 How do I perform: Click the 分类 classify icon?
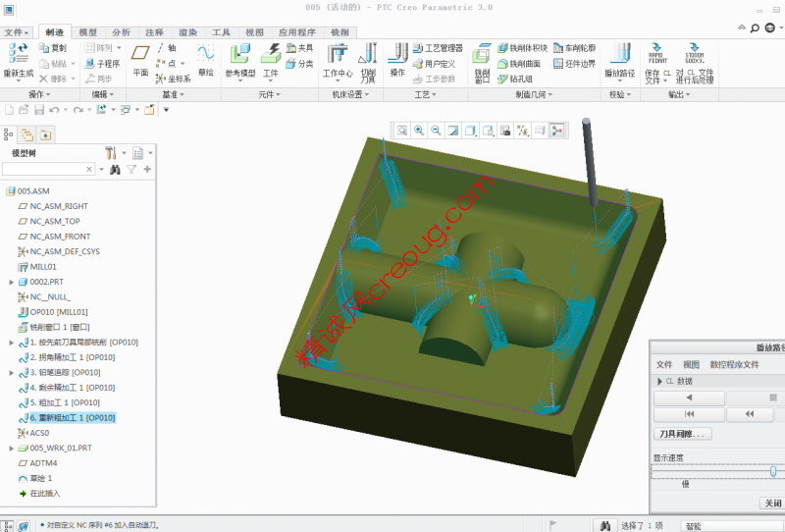(x=299, y=64)
